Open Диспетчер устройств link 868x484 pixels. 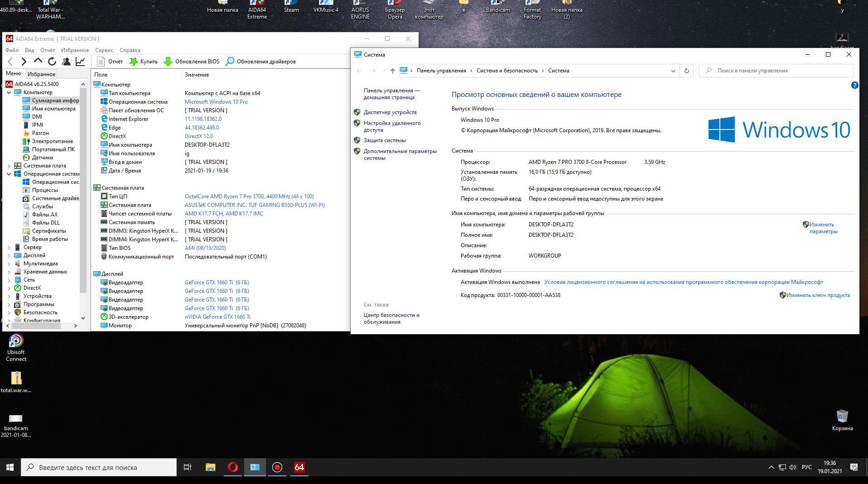click(x=390, y=112)
